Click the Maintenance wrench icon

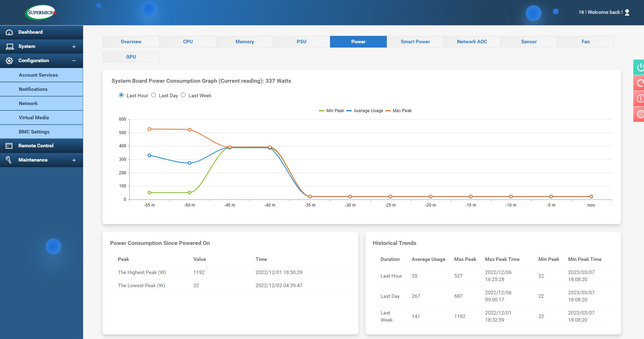tap(9, 160)
